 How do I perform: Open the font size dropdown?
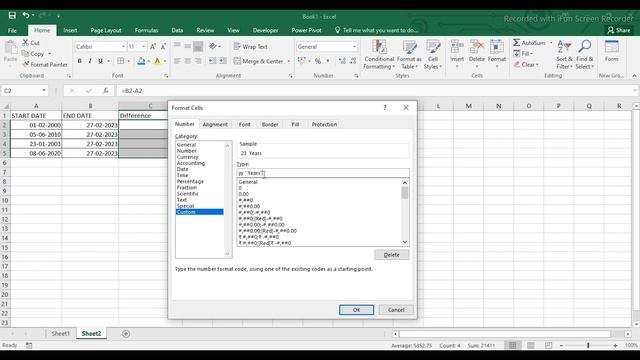[143, 47]
